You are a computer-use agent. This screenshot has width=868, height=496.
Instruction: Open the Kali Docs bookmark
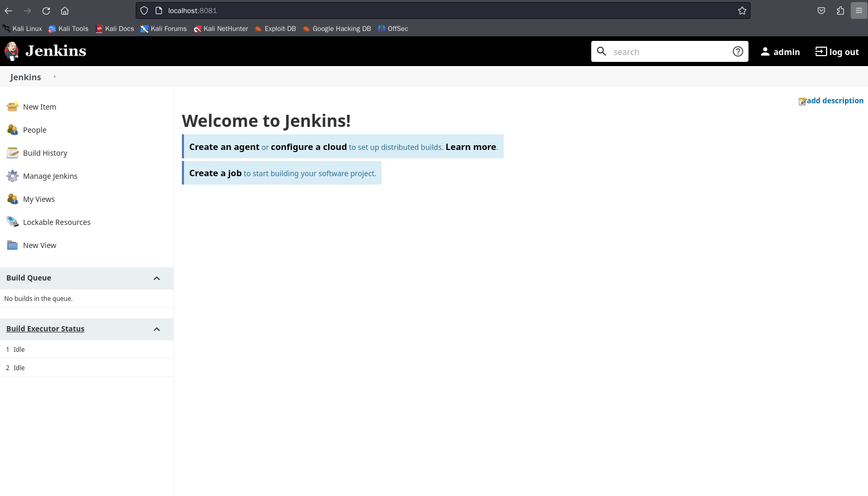[115, 29]
